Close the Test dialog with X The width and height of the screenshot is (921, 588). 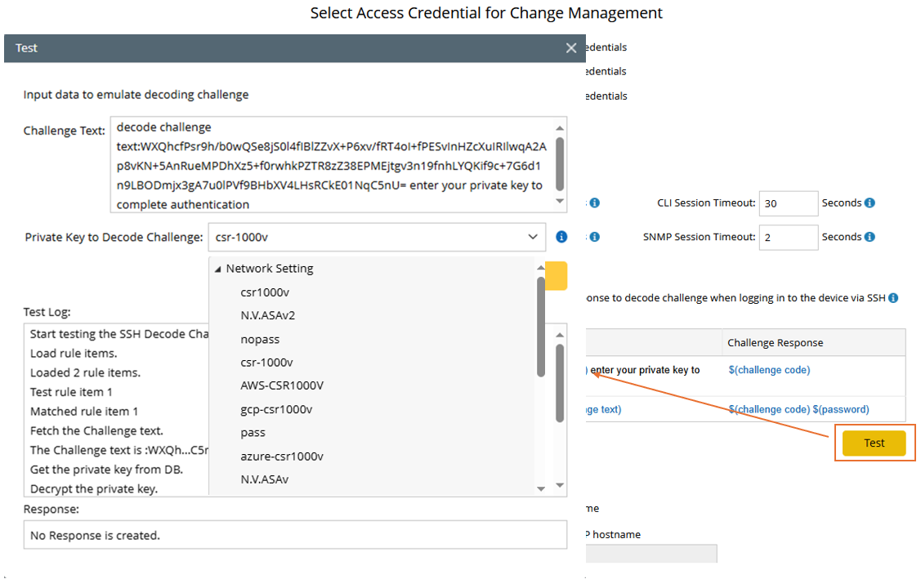pyautogui.click(x=571, y=48)
